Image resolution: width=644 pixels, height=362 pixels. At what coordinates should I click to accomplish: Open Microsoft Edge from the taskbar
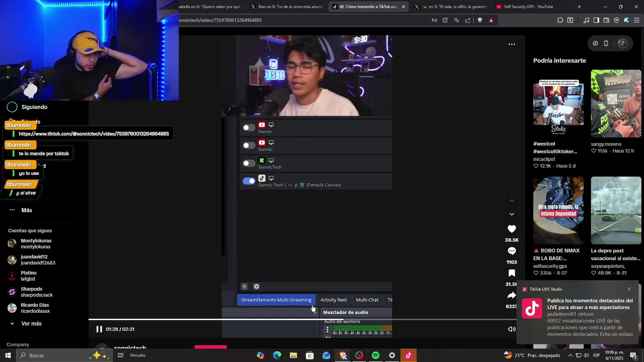(277, 355)
